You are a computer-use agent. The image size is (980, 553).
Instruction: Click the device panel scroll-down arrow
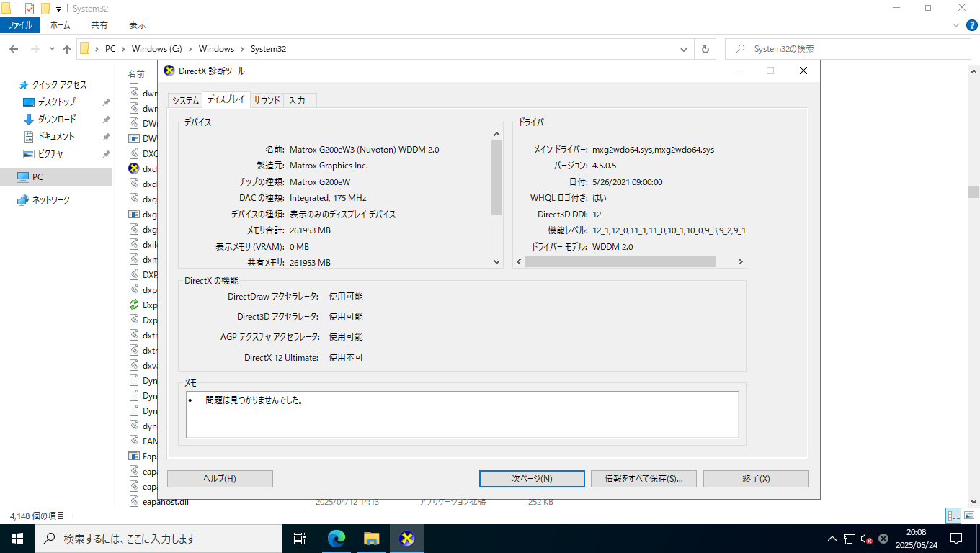click(496, 262)
